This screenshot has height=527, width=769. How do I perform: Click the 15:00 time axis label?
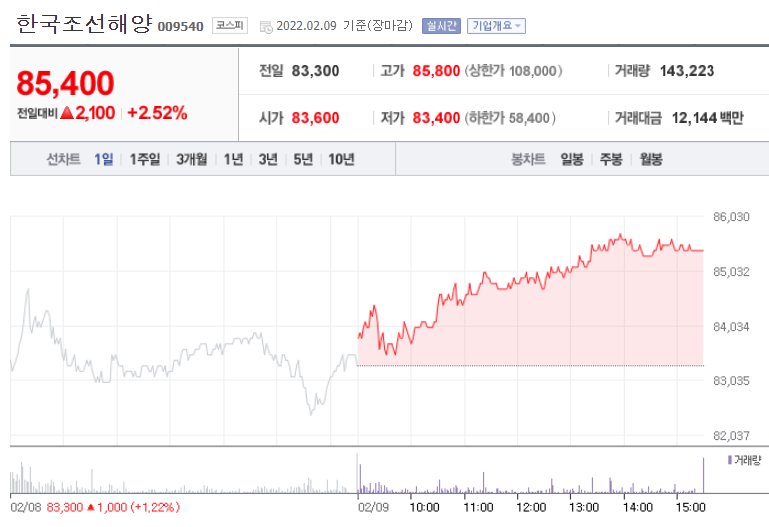[691, 507]
